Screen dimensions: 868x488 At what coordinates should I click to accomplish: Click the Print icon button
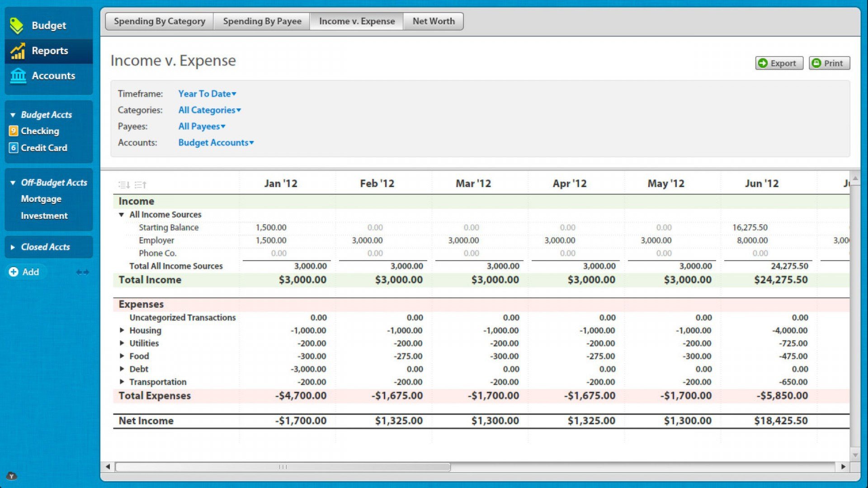[x=817, y=63]
